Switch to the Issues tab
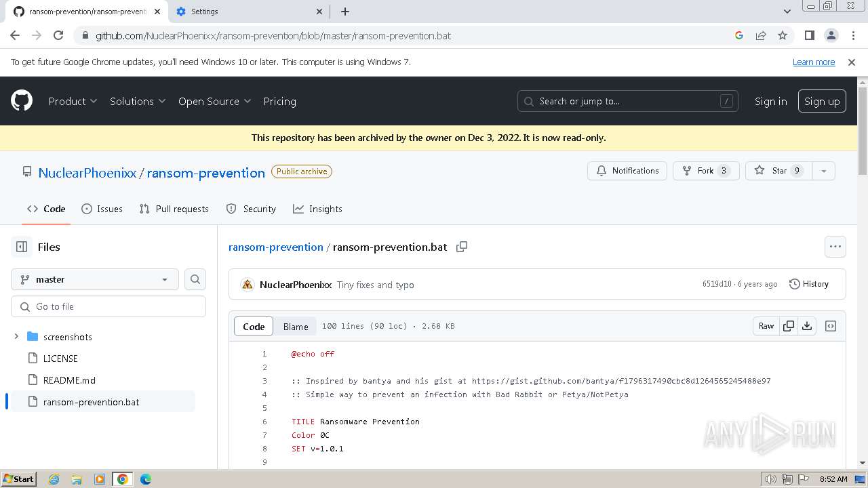Image resolution: width=868 pixels, height=488 pixels. [x=102, y=209]
